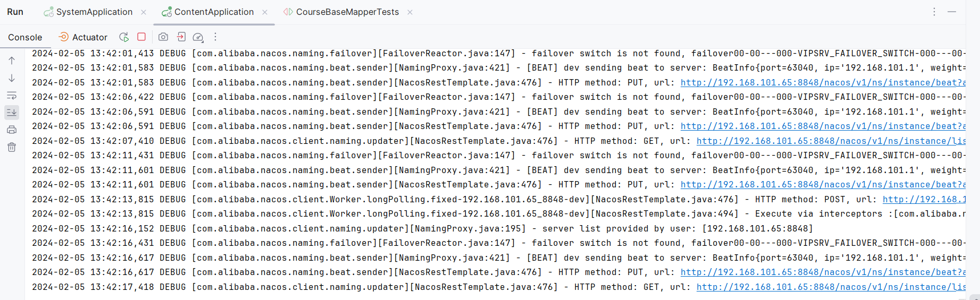Rerun the ContentApplication with the rerun icon

(124, 37)
